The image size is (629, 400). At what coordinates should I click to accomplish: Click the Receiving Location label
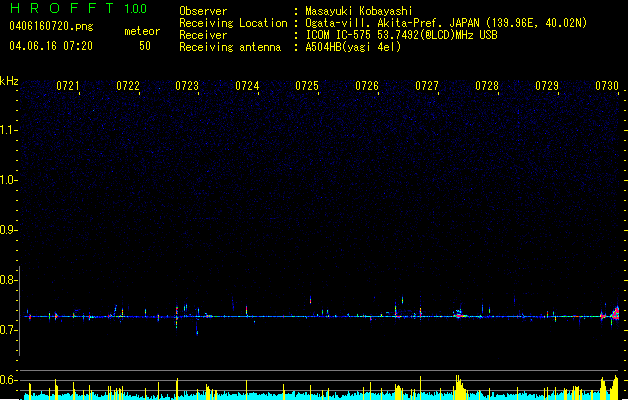click(233, 23)
